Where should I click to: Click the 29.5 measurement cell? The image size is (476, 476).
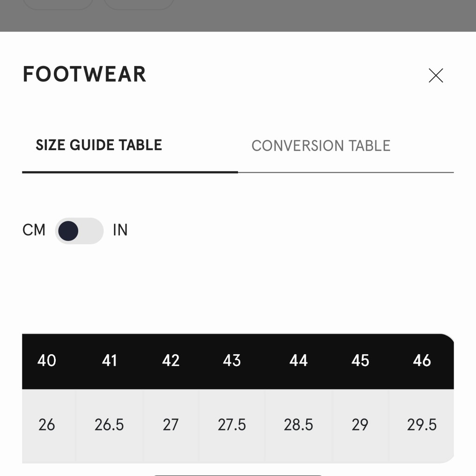click(x=422, y=425)
